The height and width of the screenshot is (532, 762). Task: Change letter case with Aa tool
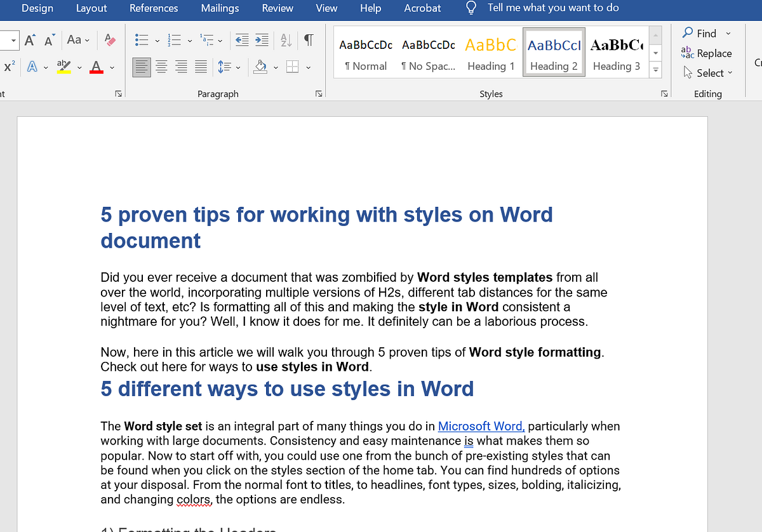pyautogui.click(x=74, y=39)
